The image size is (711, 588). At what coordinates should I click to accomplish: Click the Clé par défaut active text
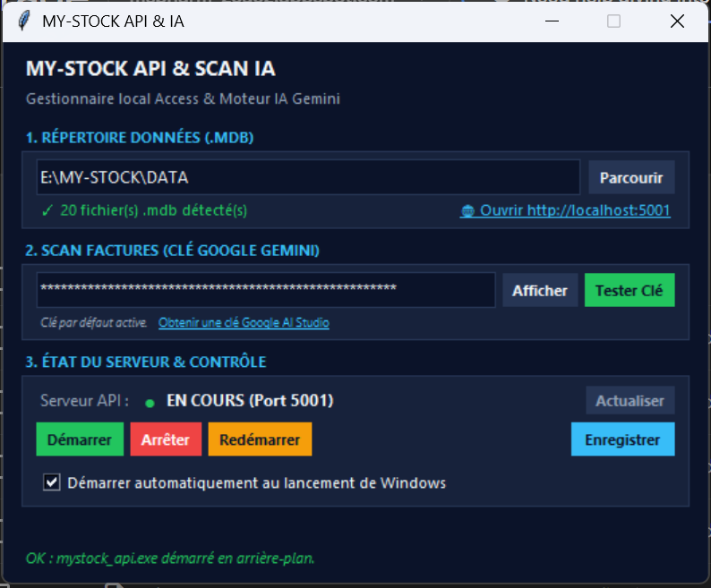coord(94,323)
